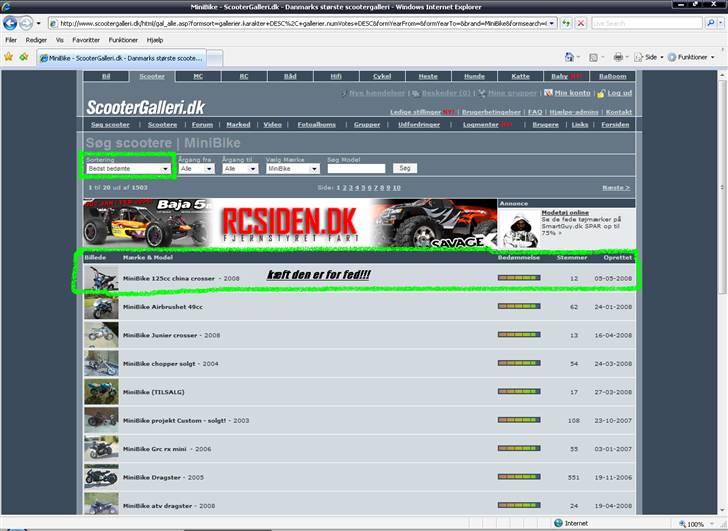Open the Favoritter menu
Viewport: 728px width, 531px height.
coord(86,40)
